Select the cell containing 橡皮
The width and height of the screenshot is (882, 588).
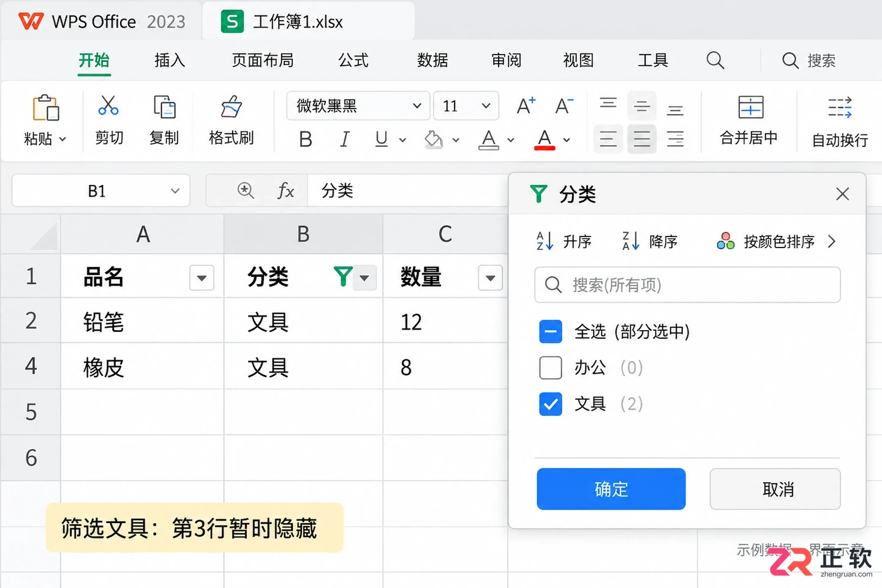143,367
